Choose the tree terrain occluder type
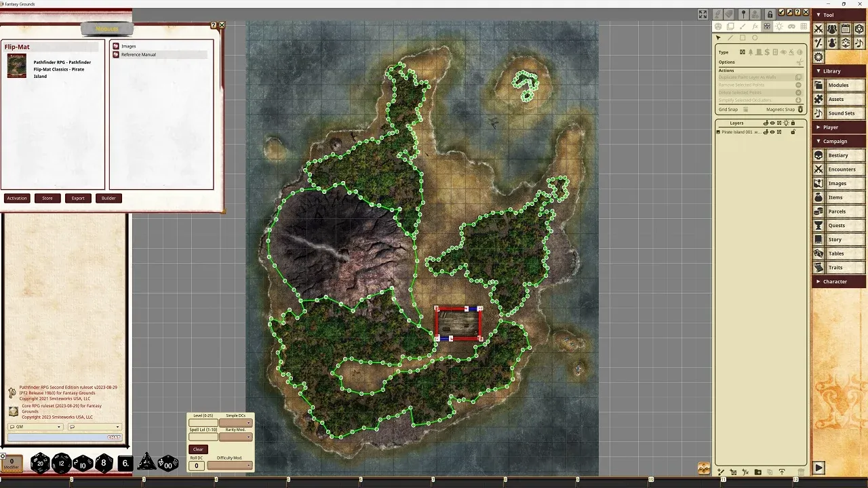The image size is (868, 488). point(751,52)
